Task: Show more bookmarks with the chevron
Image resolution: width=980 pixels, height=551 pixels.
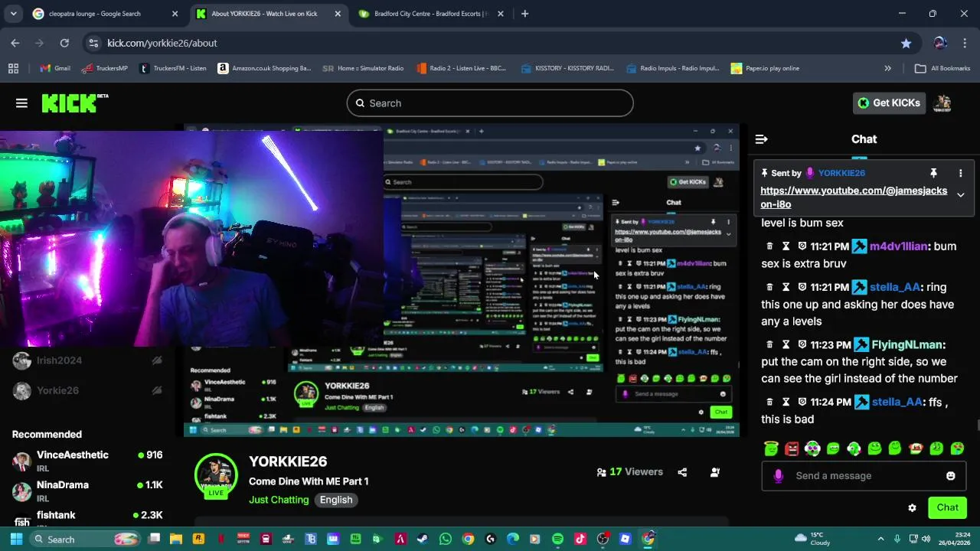Action: pyautogui.click(x=887, y=68)
